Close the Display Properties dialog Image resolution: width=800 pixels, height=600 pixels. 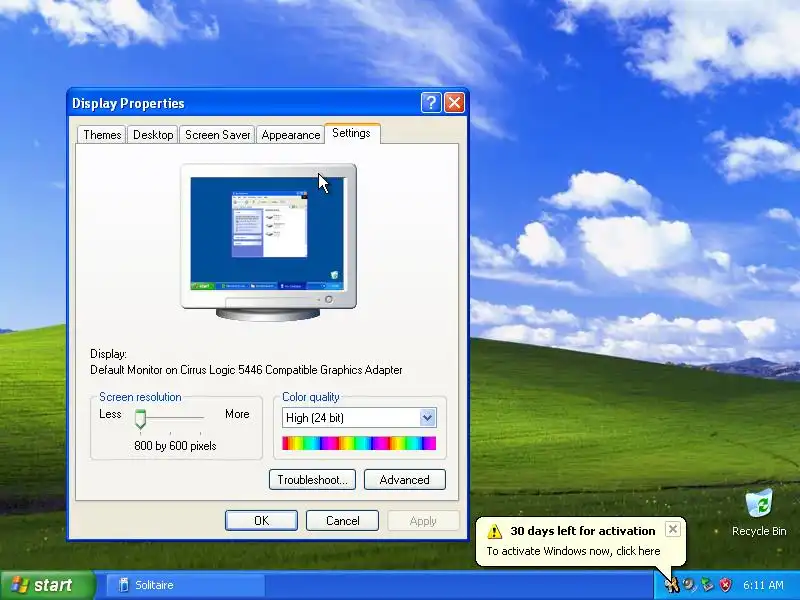454,103
